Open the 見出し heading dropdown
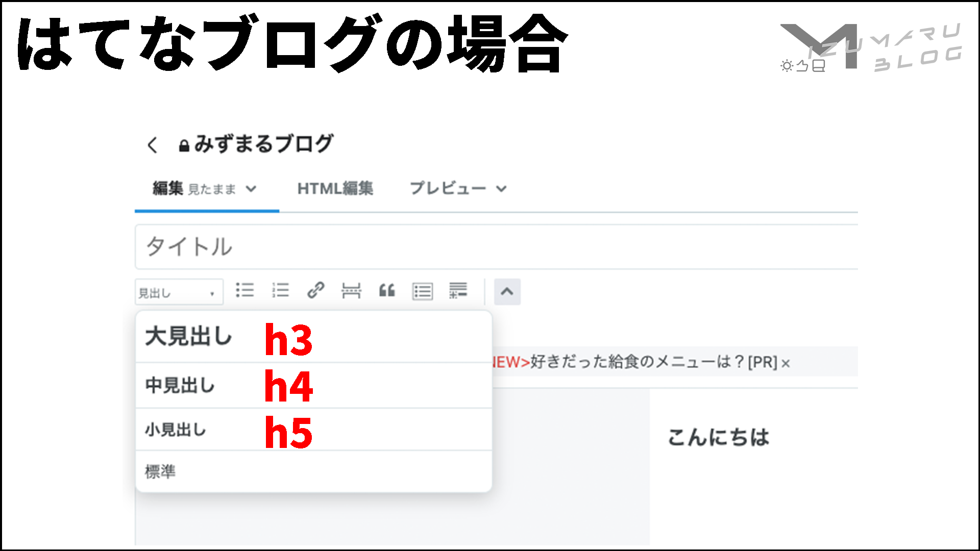 [x=179, y=292]
